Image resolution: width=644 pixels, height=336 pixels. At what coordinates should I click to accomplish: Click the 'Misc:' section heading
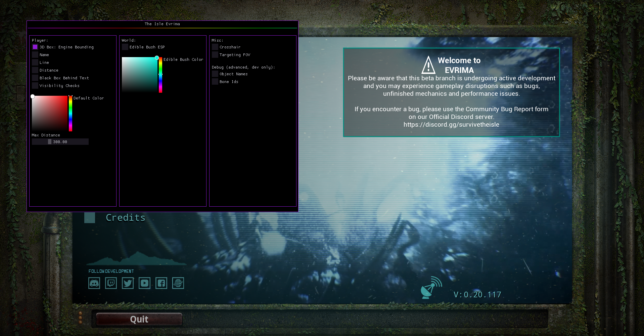coord(218,40)
